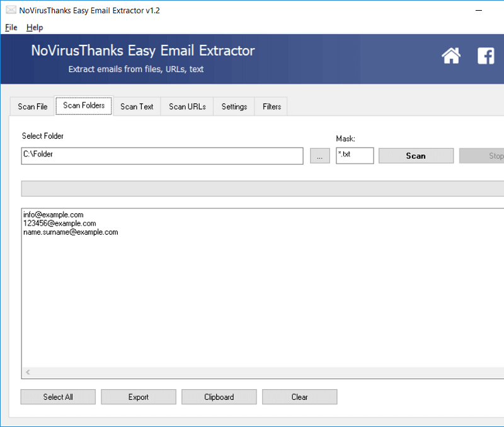Select info@example.com in results
The width and height of the screenshot is (504, 427).
click(x=54, y=214)
